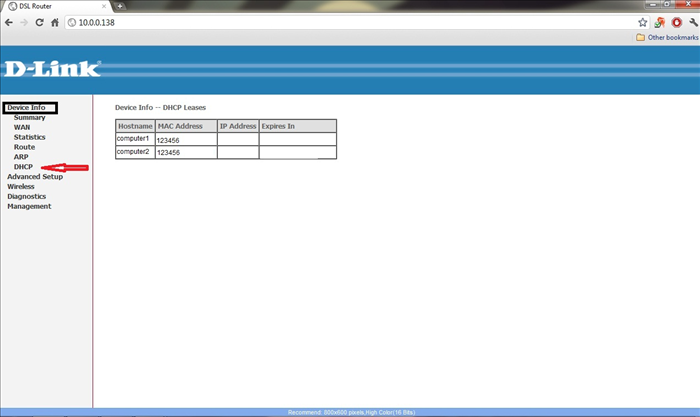The height and width of the screenshot is (417, 700).
Task: Click the browser back arrow
Action: coord(9,22)
